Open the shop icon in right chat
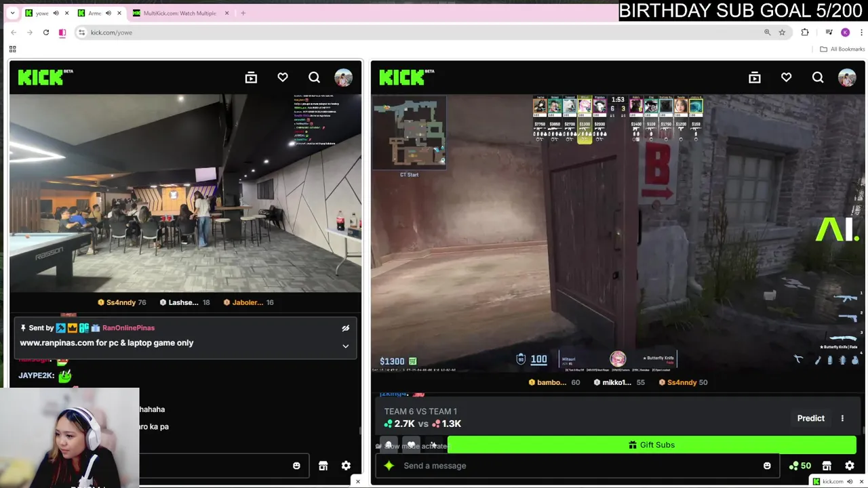The image size is (868, 488). [827, 466]
